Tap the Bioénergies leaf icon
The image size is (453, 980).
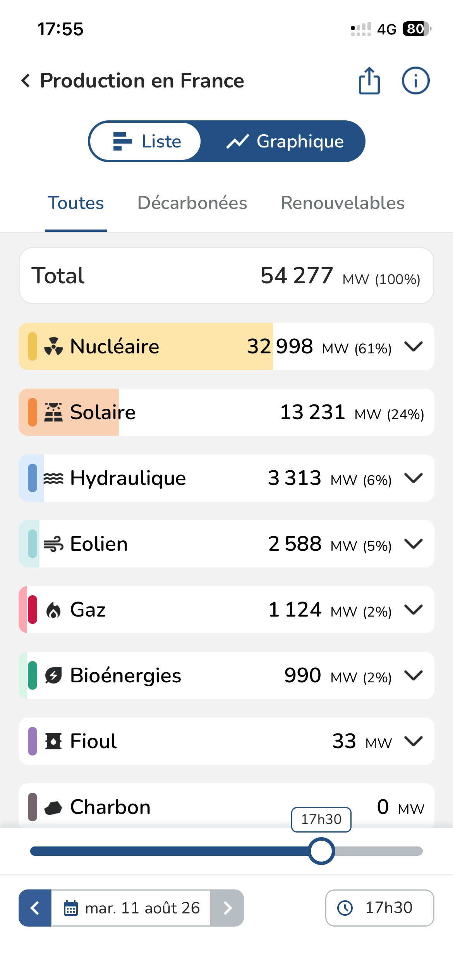coord(53,676)
